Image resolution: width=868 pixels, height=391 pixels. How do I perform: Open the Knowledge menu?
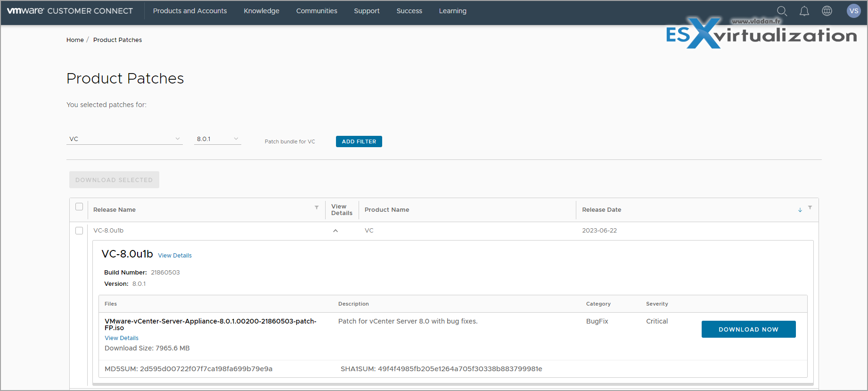(x=262, y=11)
